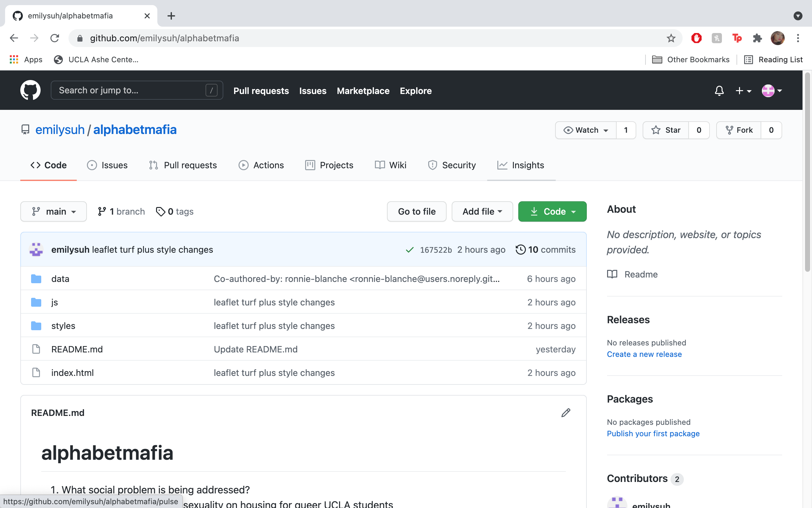
Task: Edit README with pencil icon
Action: tap(566, 412)
